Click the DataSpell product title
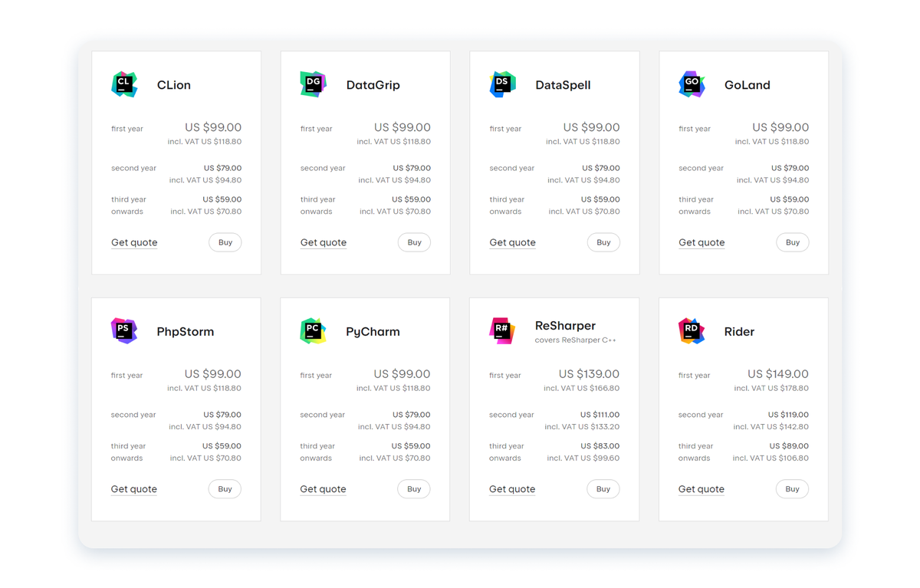This screenshot has height=588, width=920. pos(563,85)
